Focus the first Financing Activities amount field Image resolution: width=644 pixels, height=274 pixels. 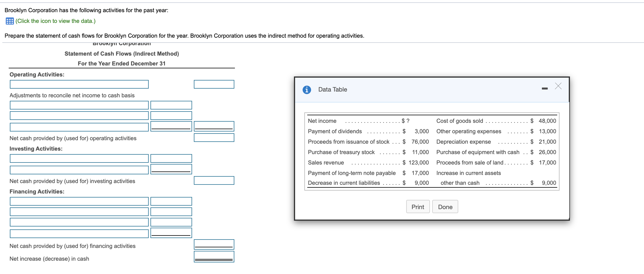point(171,201)
